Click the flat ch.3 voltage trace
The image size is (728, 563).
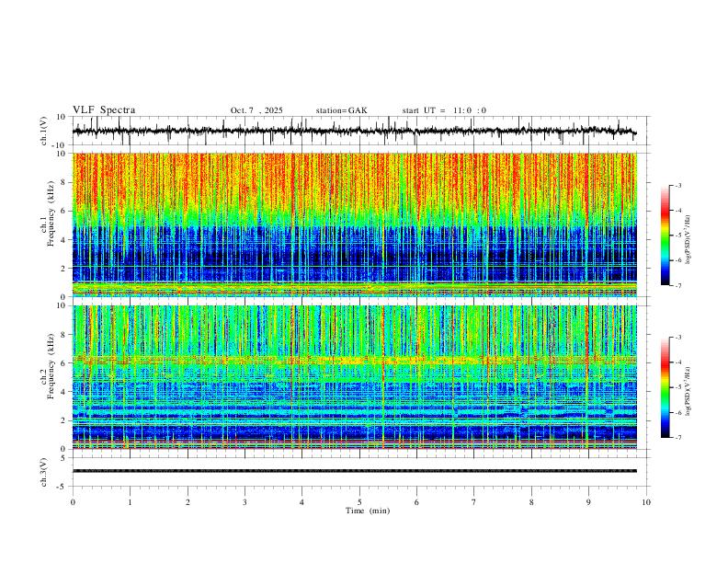[355, 471]
